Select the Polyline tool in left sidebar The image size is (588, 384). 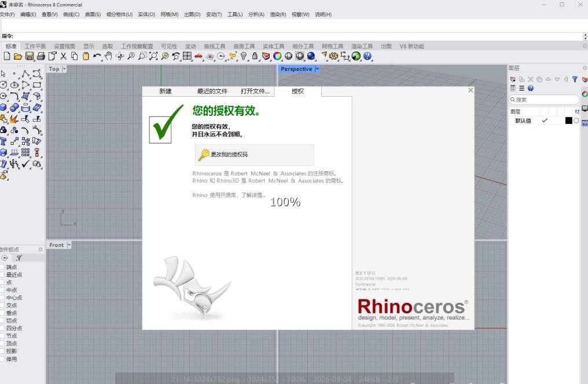(x=25, y=74)
